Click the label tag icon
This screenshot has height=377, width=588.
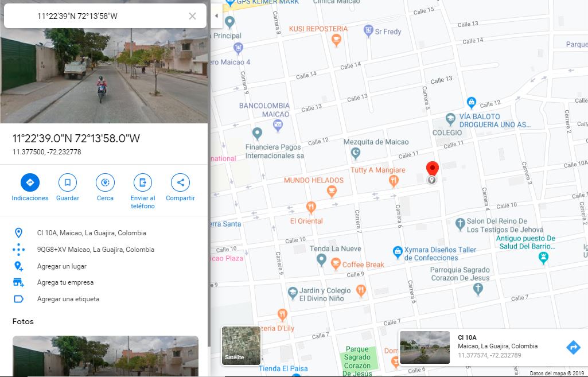pyautogui.click(x=18, y=299)
